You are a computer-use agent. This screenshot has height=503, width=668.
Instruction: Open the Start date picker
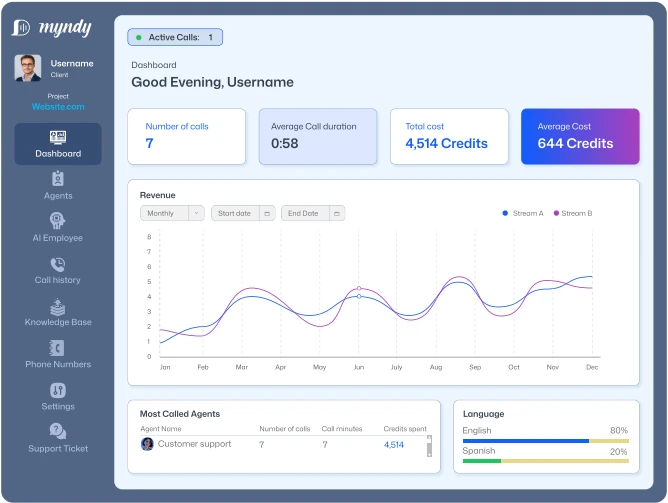[x=244, y=213]
